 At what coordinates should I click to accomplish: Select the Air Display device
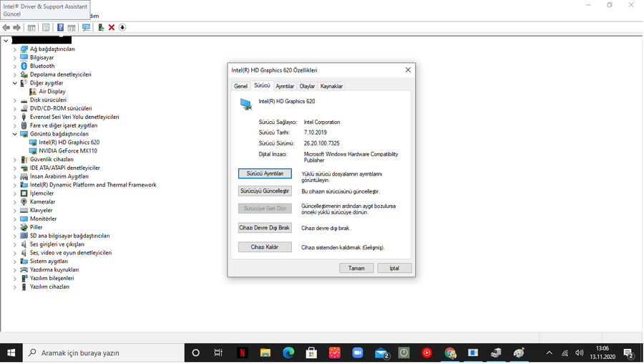pyautogui.click(x=52, y=91)
